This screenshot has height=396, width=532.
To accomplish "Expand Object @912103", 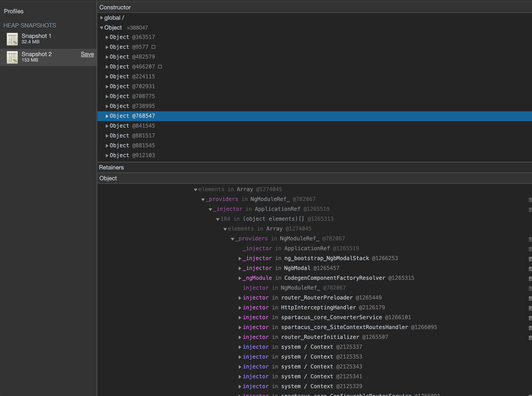I will (x=107, y=155).
